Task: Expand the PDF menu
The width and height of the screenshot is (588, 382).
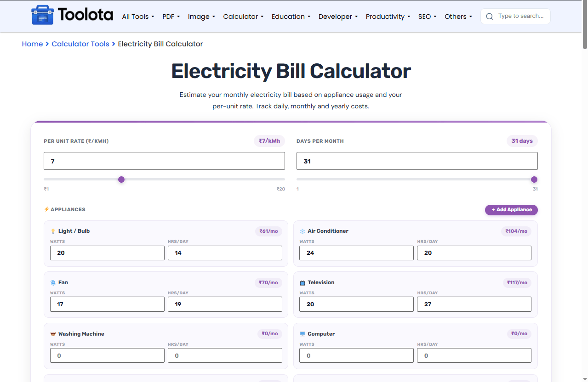Action: [171, 17]
